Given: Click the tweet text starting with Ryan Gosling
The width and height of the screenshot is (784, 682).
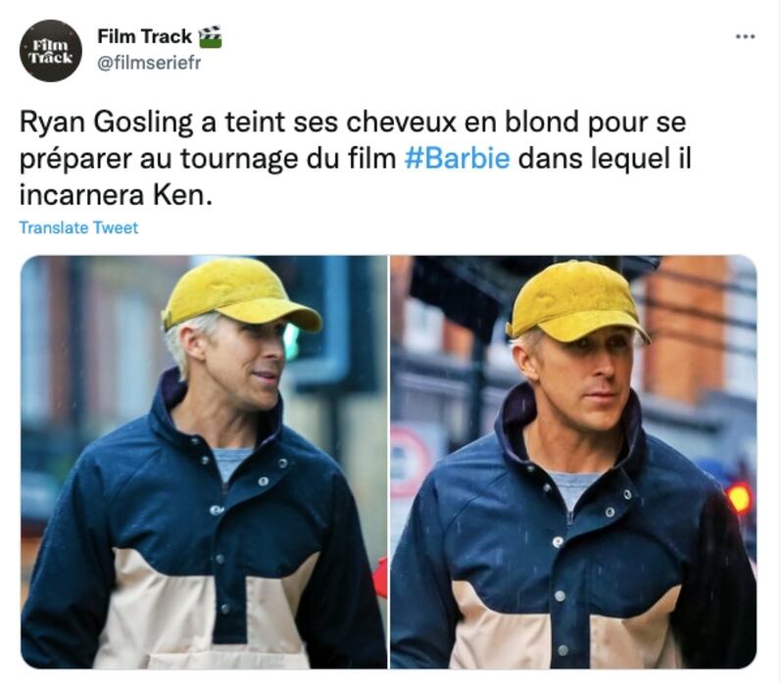Looking at the screenshot, I should tap(355, 159).
